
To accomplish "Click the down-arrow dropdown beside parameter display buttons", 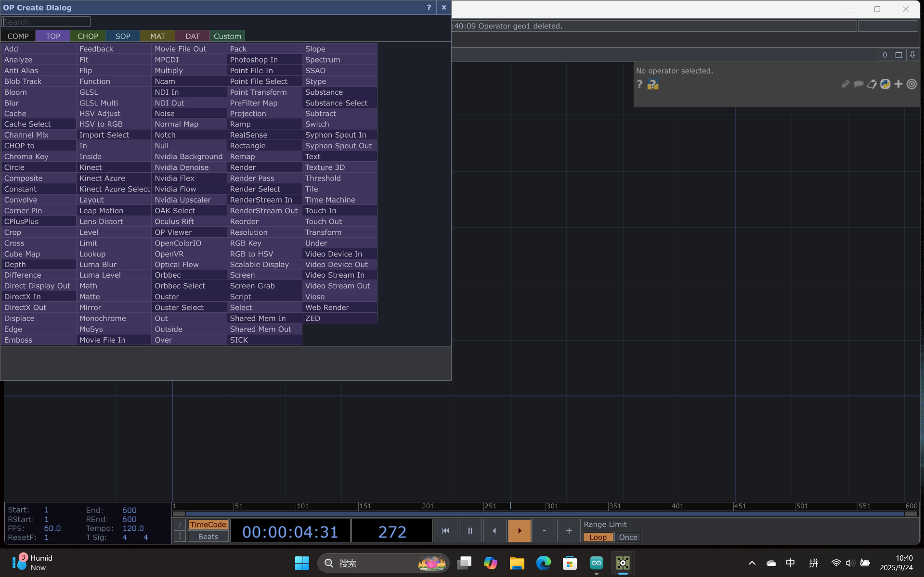I will coord(912,54).
